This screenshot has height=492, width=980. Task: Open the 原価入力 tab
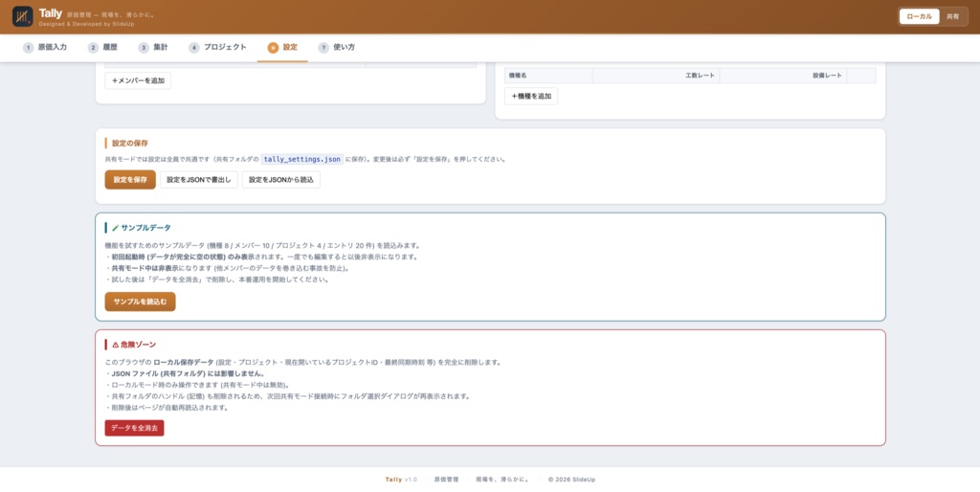point(45,48)
